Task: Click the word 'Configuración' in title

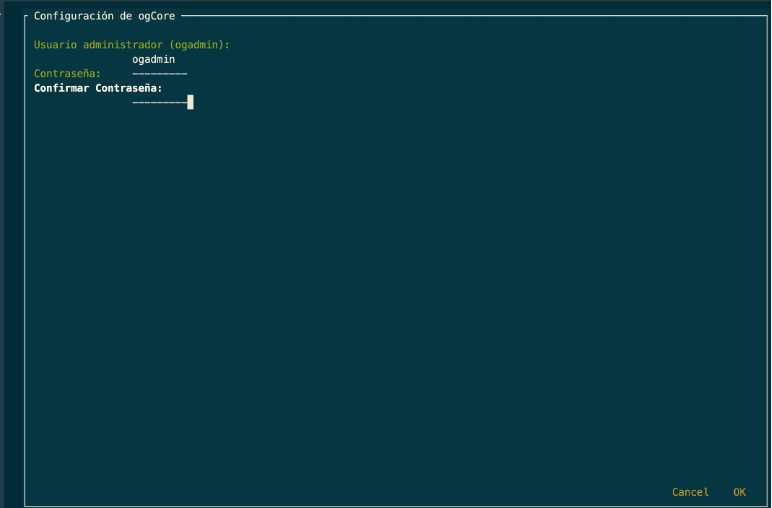Action: tap(73, 16)
